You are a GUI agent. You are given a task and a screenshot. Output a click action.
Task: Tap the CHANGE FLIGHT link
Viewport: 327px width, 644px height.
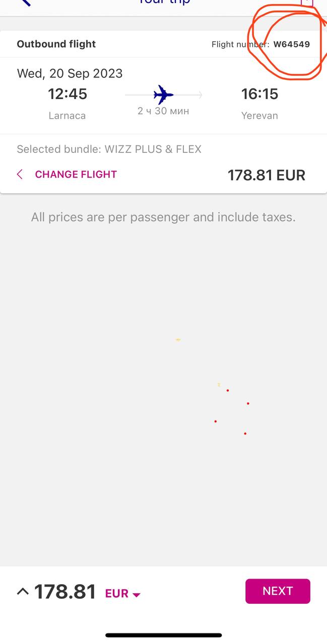click(x=76, y=175)
